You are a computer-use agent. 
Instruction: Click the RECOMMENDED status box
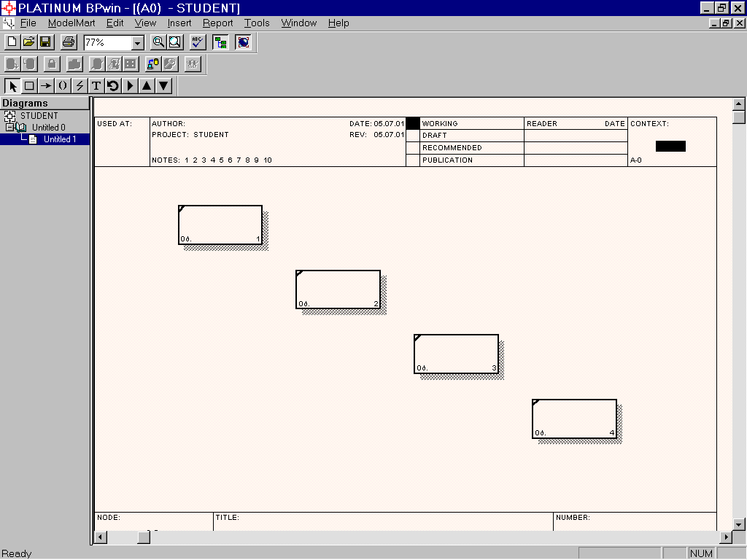pos(413,148)
